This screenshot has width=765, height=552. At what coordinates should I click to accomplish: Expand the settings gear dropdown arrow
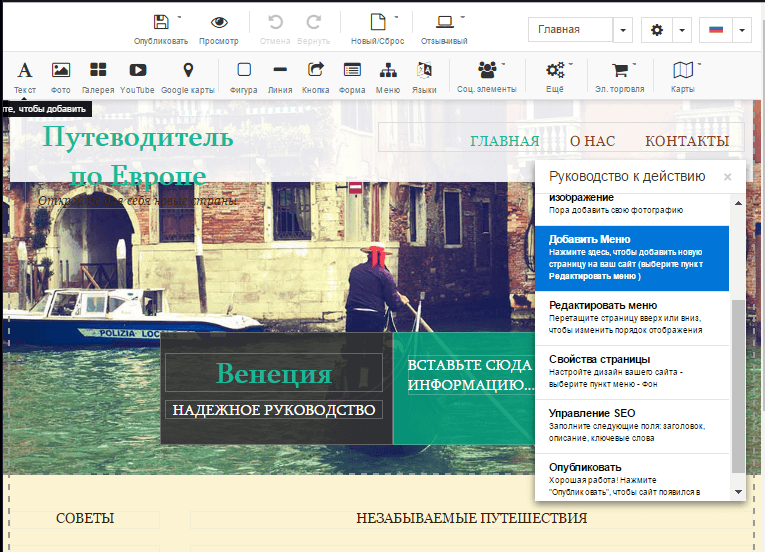tap(682, 30)
